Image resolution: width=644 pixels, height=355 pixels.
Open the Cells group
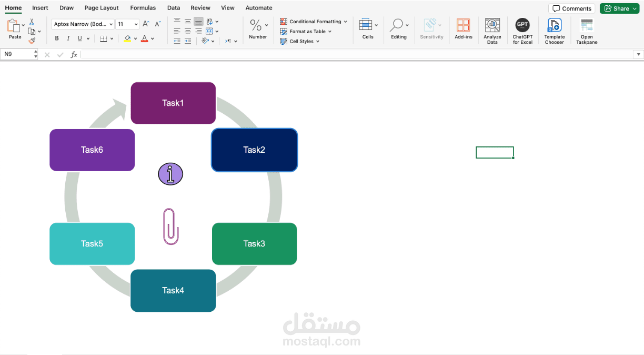pos(368,28)
